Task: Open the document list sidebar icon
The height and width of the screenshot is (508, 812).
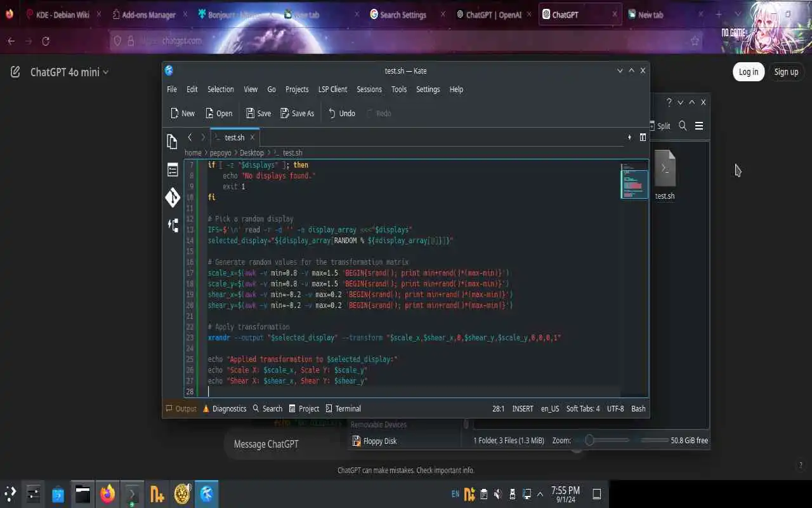Action: 173,170
